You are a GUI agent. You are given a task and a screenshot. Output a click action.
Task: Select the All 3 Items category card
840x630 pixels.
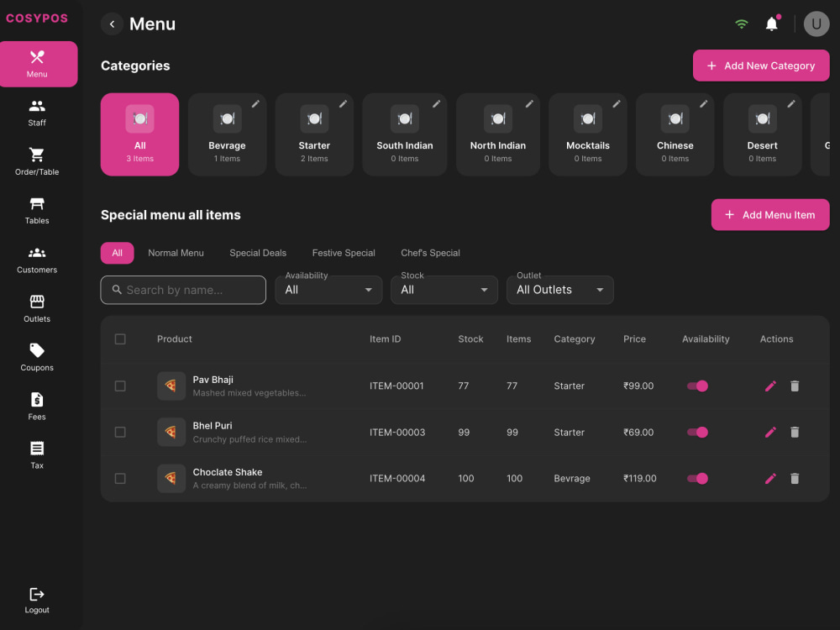pos(139,134)
